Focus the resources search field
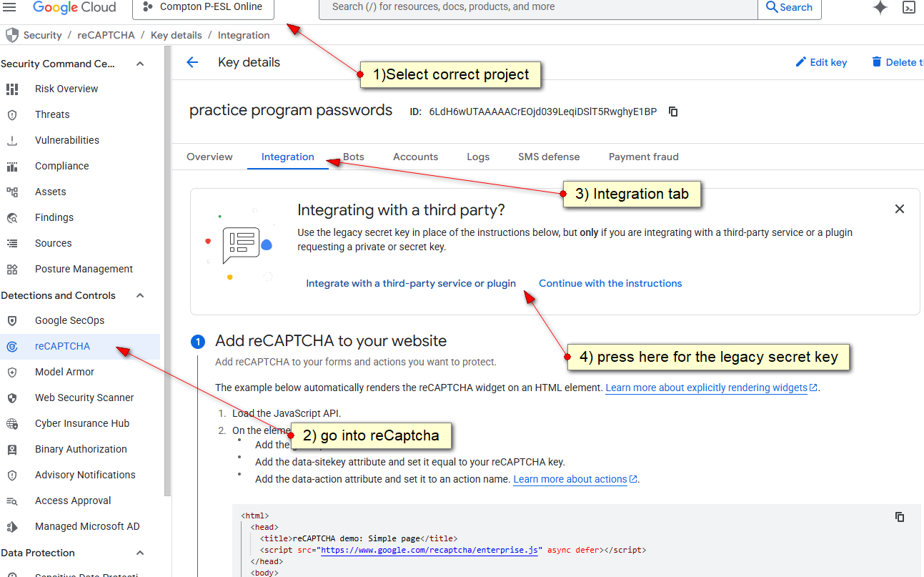The height and width of the screenshot is (577, 924). click(538, 7)
